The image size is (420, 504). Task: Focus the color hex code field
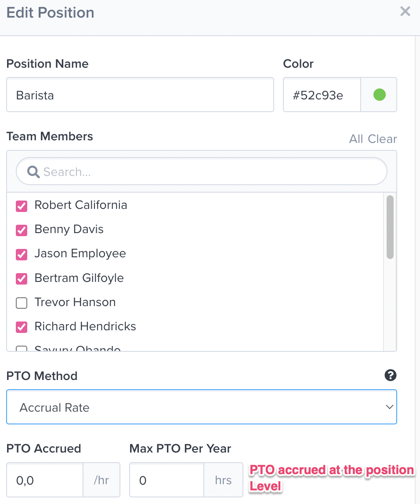(x=322, y=95)
